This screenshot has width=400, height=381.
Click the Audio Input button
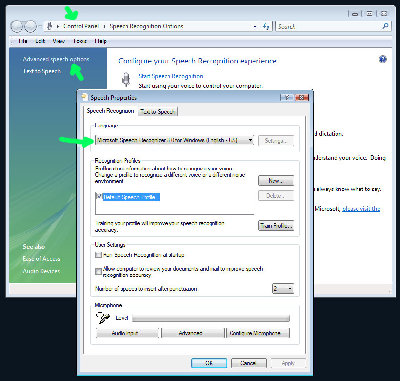(127, 333)
